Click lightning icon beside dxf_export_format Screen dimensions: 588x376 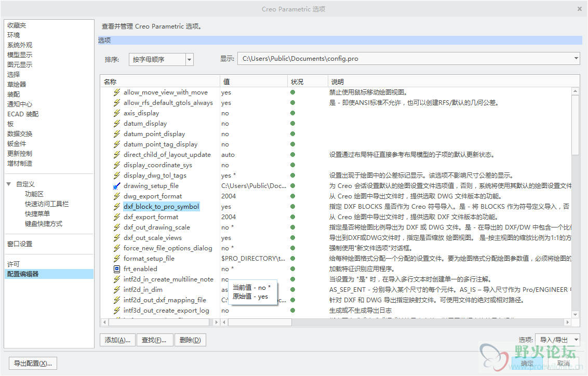tap(117, 217)
